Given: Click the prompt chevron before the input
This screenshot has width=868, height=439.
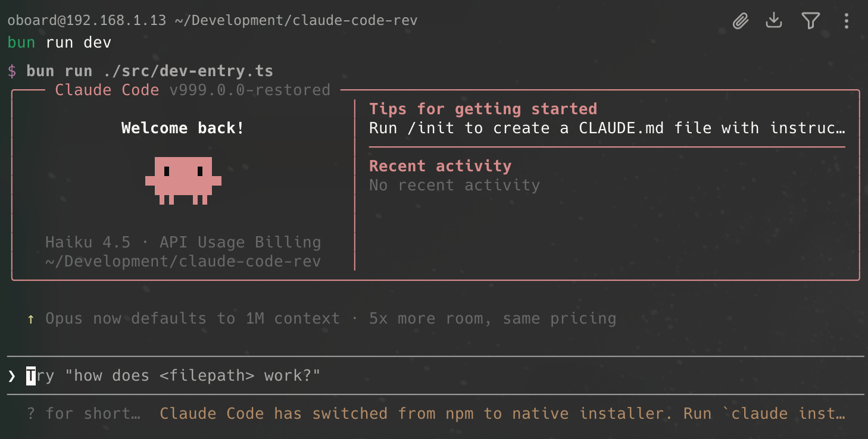Looking at the screenshot, I should click(x=12, y=375).
